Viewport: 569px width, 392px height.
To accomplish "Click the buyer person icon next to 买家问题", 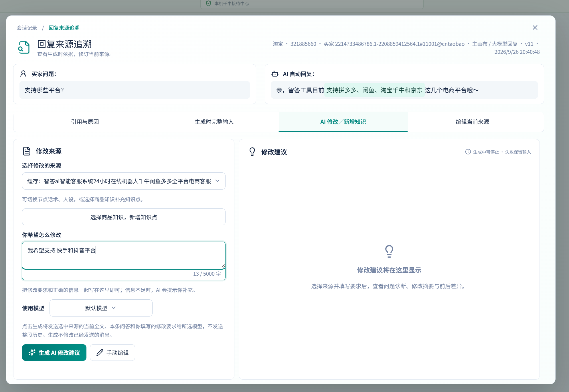I will 23,74.
